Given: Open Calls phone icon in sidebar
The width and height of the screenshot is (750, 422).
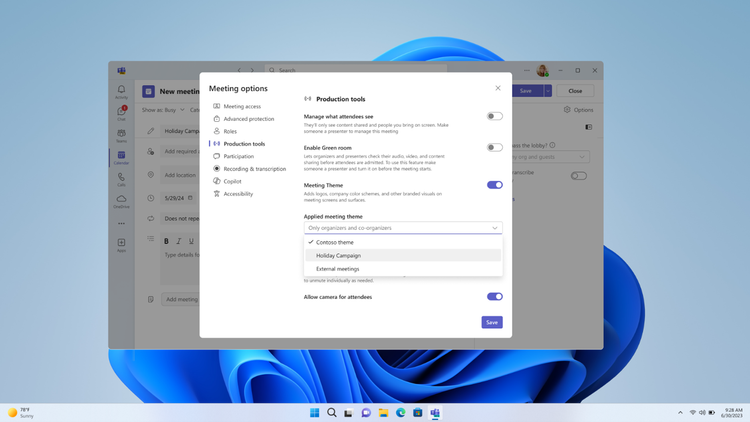Looking at the screenshot, I should tap(121, 179).
